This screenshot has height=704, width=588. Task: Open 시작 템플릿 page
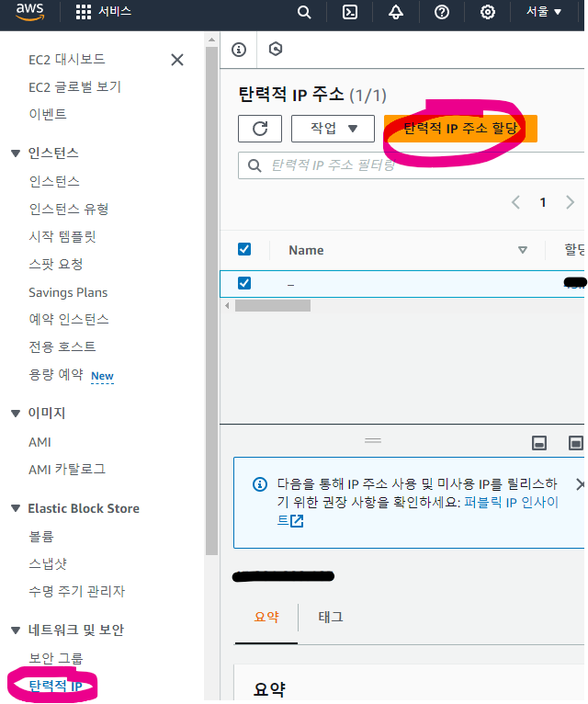click(62, 236)
